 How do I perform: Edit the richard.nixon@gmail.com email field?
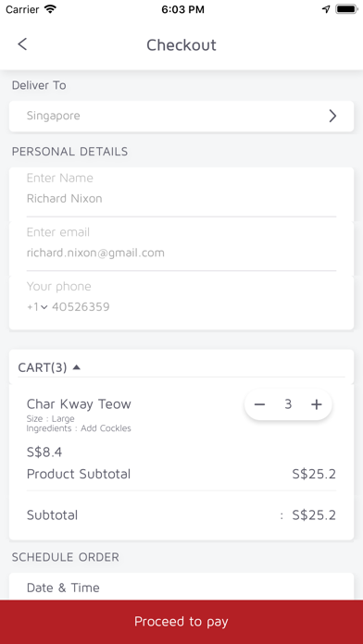[x=181, y=253]
